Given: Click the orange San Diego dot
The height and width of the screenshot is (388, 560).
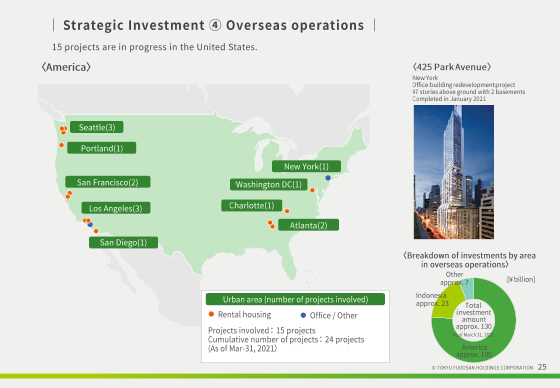Looking at the screenshot, I should [96, 231].
